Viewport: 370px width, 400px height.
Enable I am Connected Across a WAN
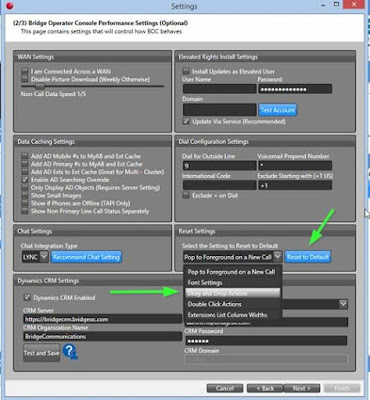pyautogui.click(x=25, y=71)
